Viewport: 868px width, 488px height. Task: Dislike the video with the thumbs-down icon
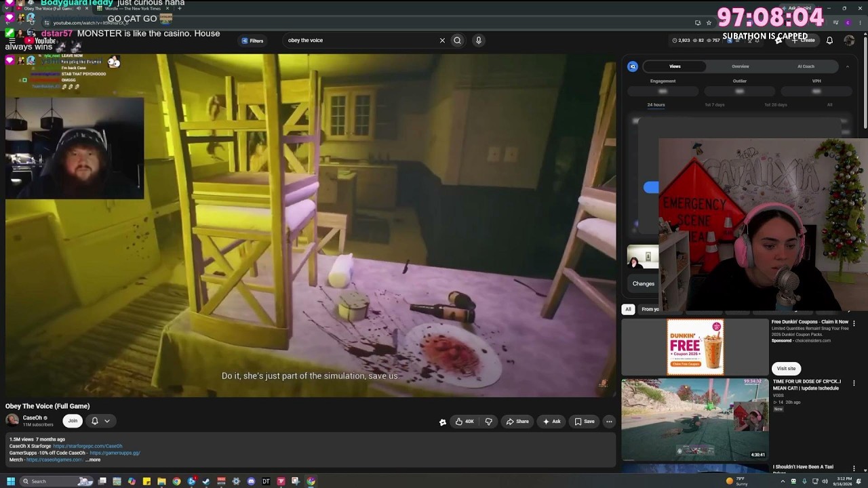(488, 422)
